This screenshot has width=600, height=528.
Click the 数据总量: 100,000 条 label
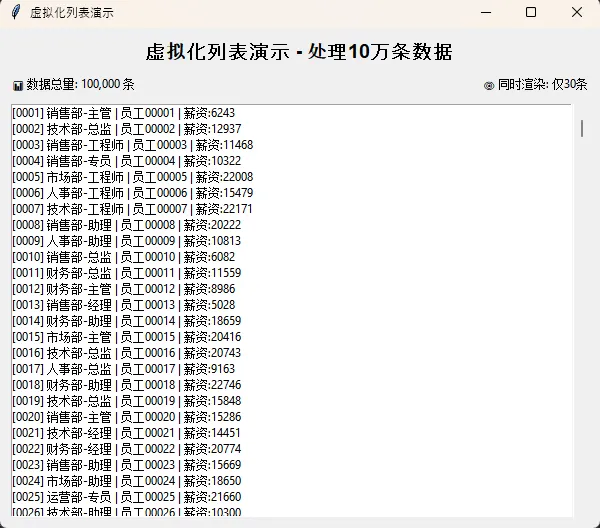[80, 86]
